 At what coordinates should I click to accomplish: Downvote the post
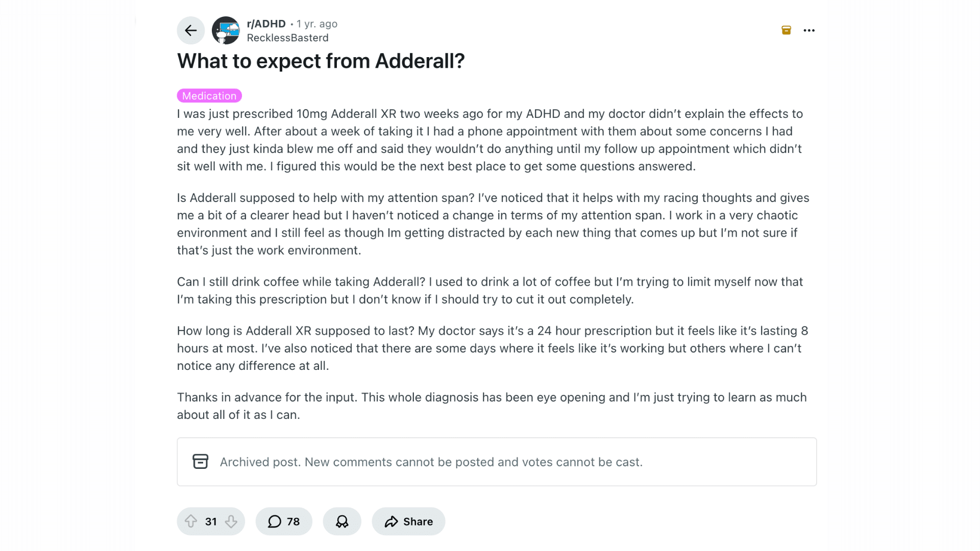[231, 521]
